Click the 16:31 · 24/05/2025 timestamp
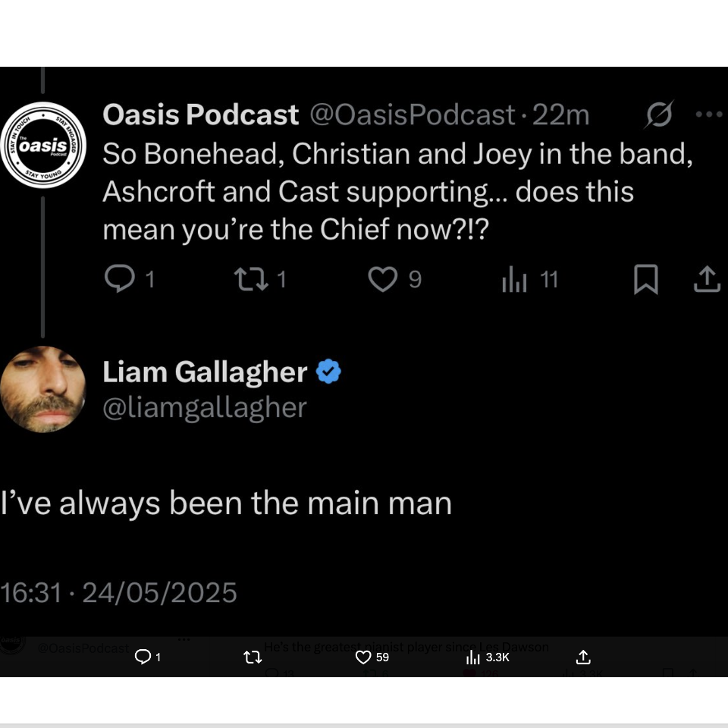Screen dimensions: 728x728 119,592
